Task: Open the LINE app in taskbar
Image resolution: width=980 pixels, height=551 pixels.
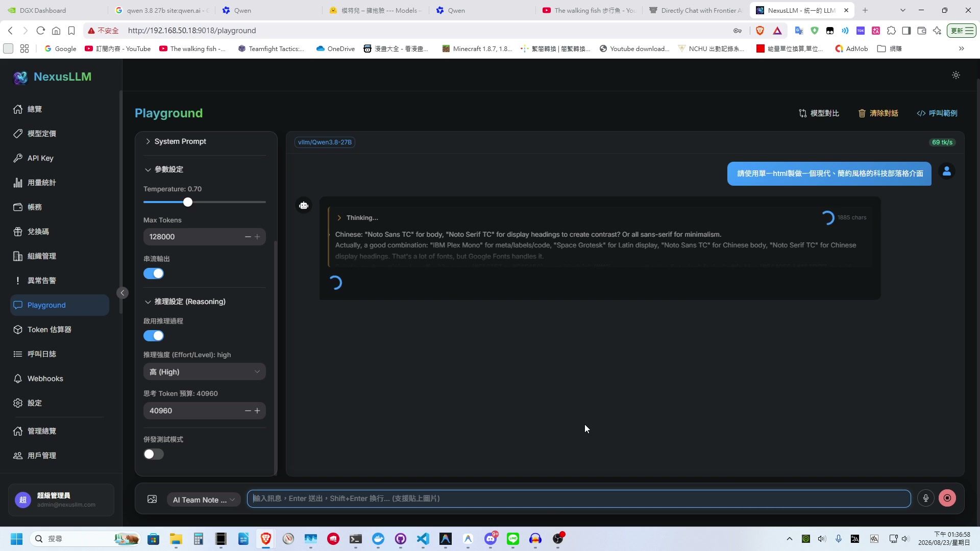Action: 513,539
